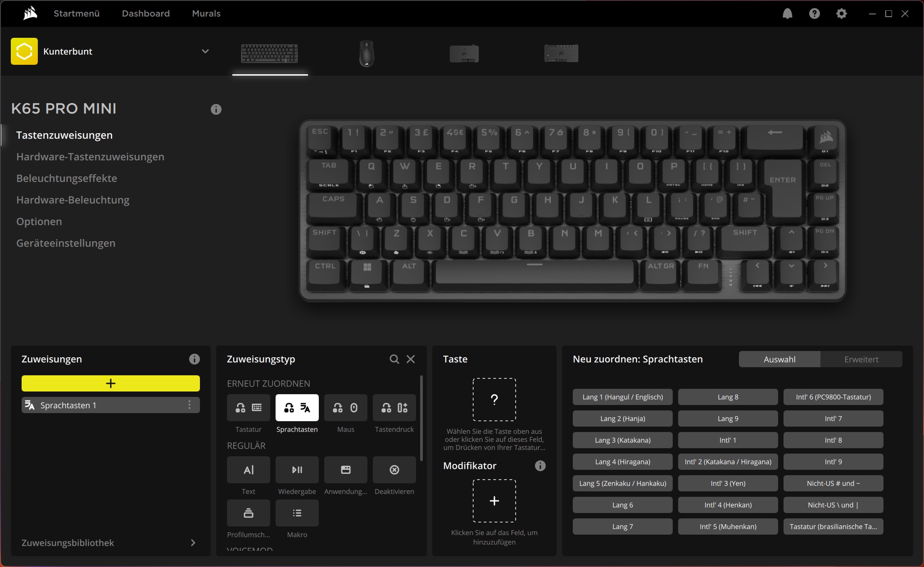Select the mouse device thumbnail

(367, 53)
